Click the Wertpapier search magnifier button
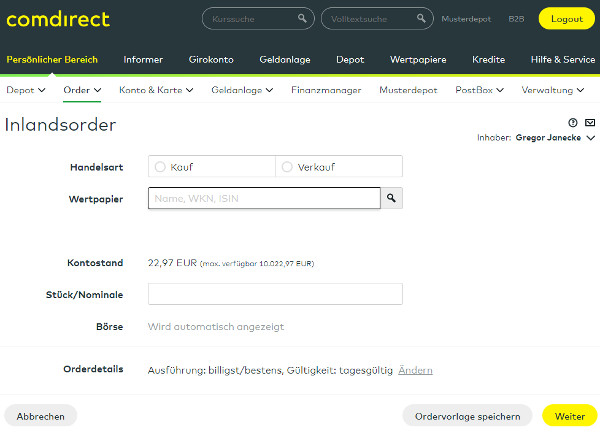 pos(391,198)
